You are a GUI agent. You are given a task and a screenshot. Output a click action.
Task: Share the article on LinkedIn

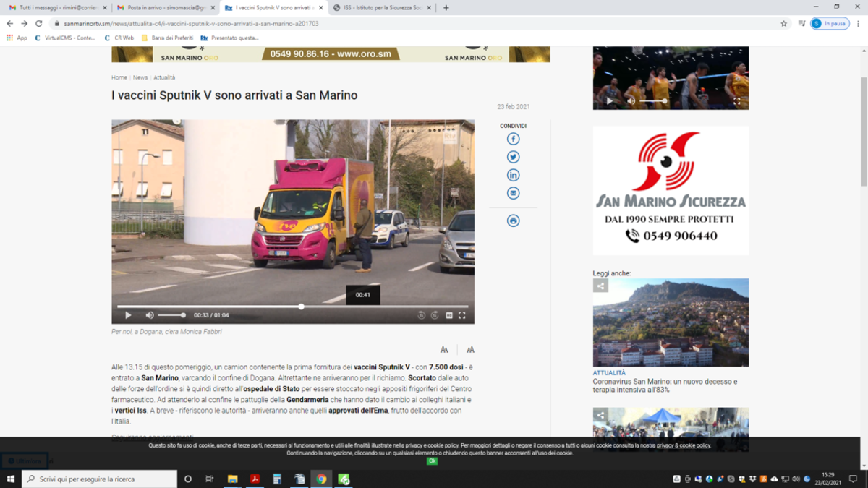pyautogui.click(x=513, y=175)
